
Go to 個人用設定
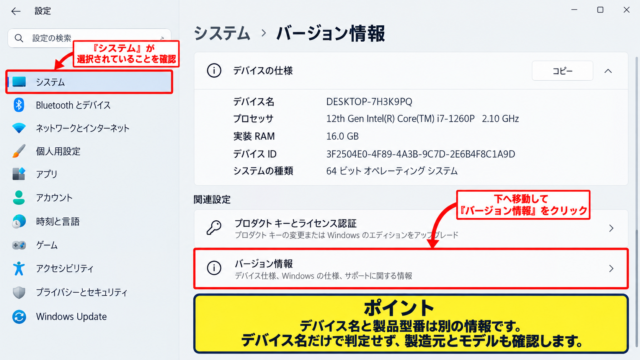(x=58, y=151)
